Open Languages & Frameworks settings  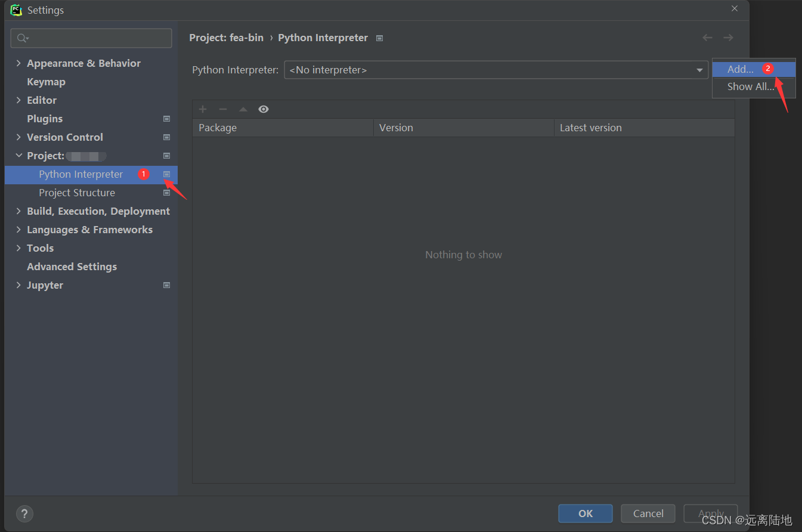click(x=89, y=230)
